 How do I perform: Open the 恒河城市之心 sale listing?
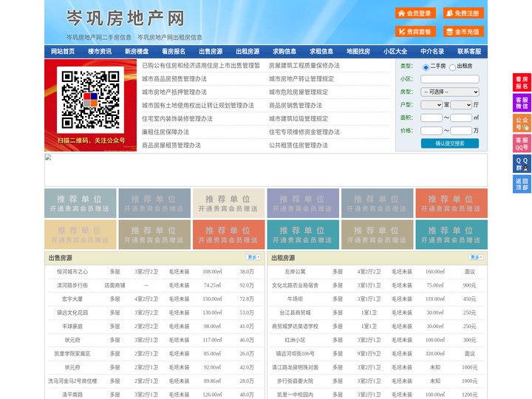click(x=72, y=271)
